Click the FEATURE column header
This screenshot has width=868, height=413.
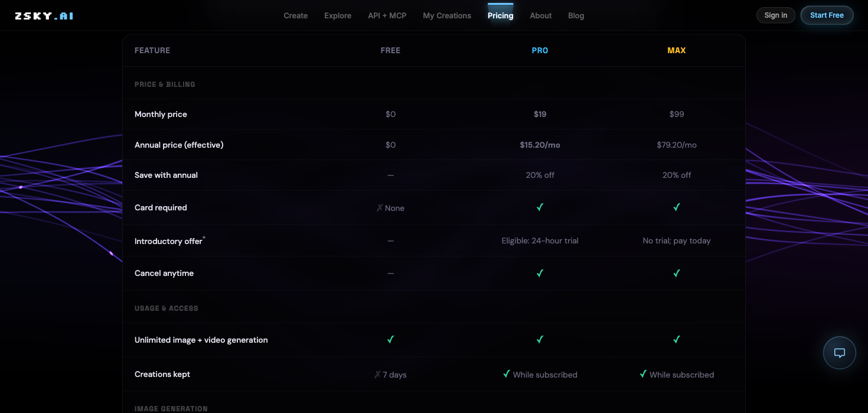pos(152,51)
